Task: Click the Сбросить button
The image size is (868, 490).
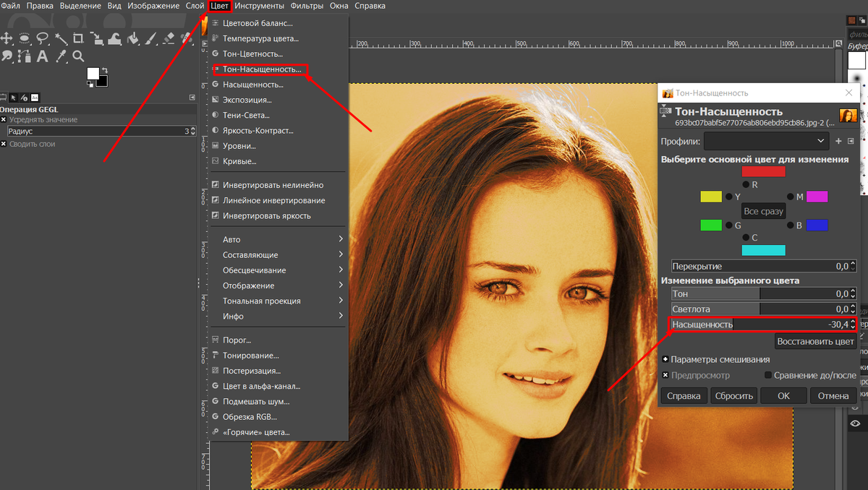Action: coord(734,395)
